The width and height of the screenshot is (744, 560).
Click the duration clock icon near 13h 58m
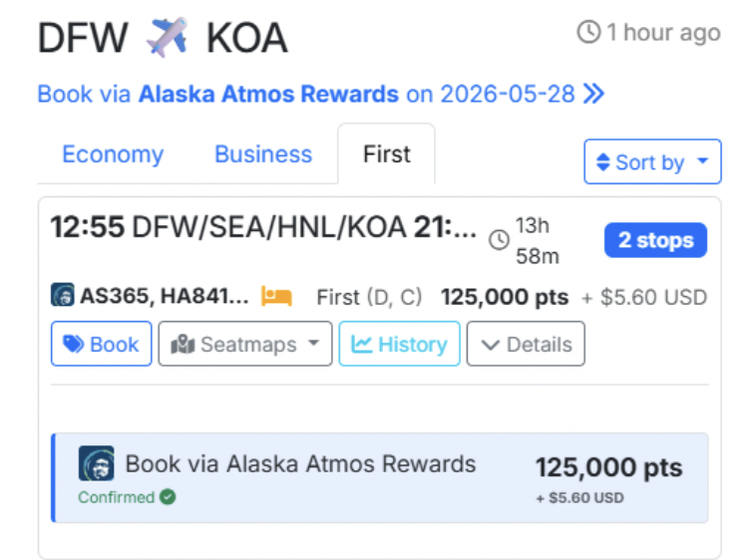[x=499, y=239]
